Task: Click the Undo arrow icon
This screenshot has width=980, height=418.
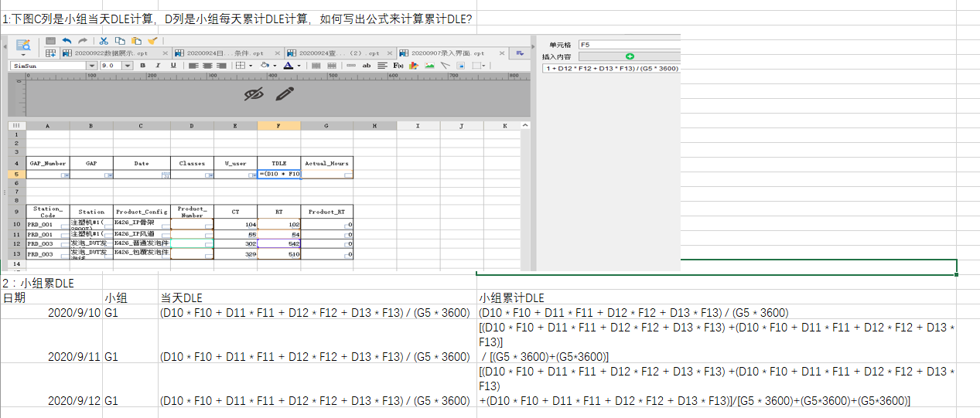Action: (67, 40)
